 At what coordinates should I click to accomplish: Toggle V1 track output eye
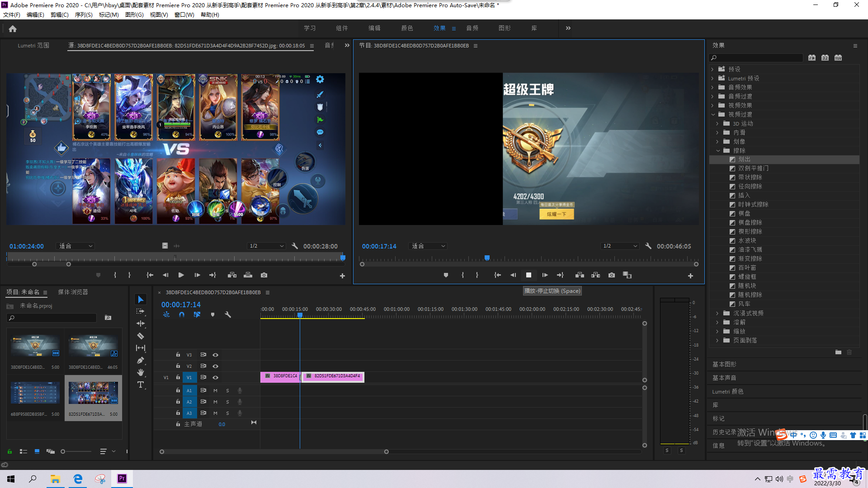point(216,377)
